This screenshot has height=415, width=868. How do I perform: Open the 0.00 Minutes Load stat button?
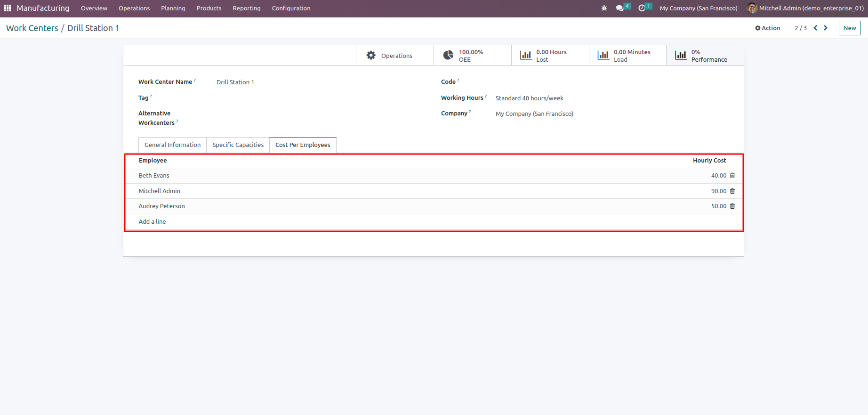click(x=627, y=56)
